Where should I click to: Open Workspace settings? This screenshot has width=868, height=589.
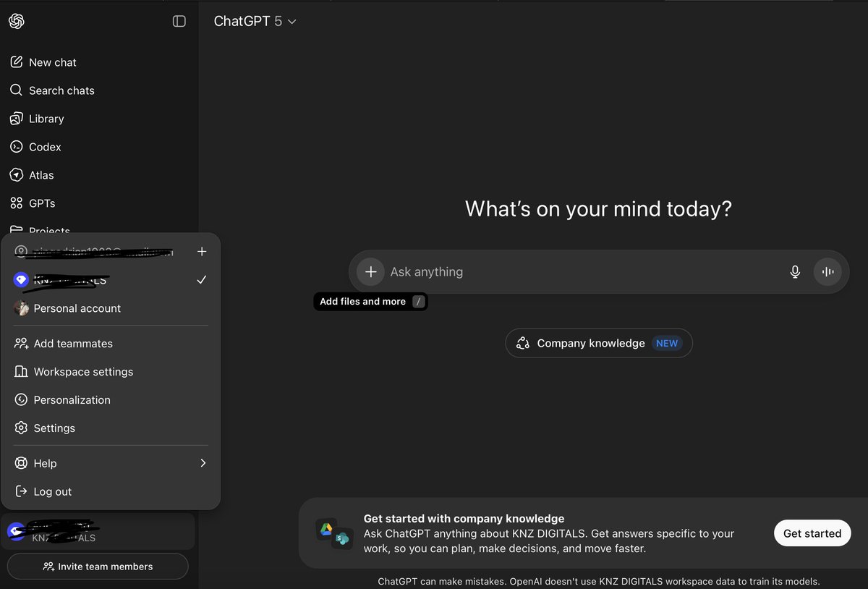coord(111,372)
